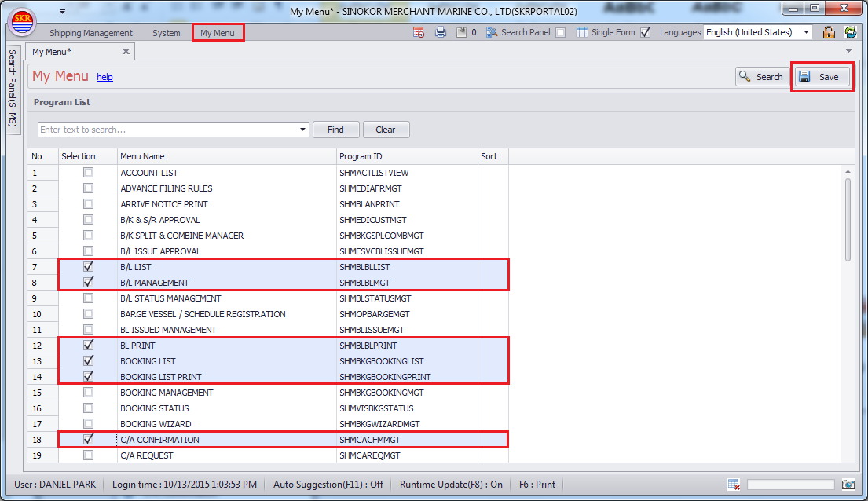
Task: Tick the B/K & S/R APPROVAL checkbox
Action: (88, 220)
